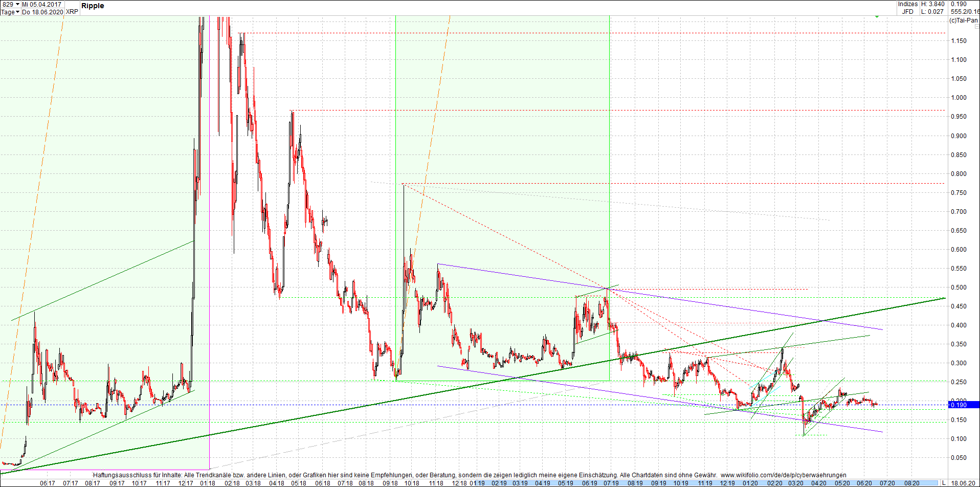The width and height of the screenshot is (980, 487).
Task: Open the "829" bars count dropdown
Action: pos(8,4)
